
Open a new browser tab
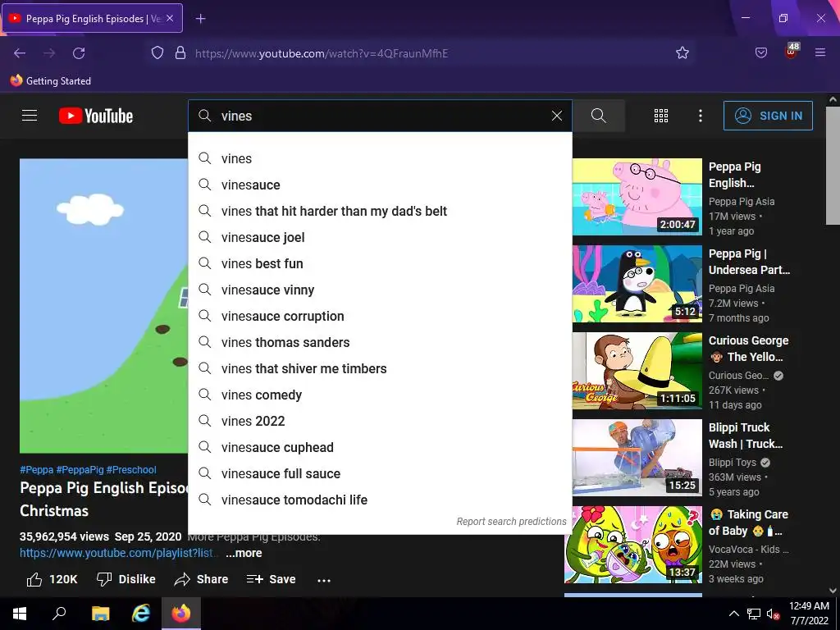[x=200, y=19]
